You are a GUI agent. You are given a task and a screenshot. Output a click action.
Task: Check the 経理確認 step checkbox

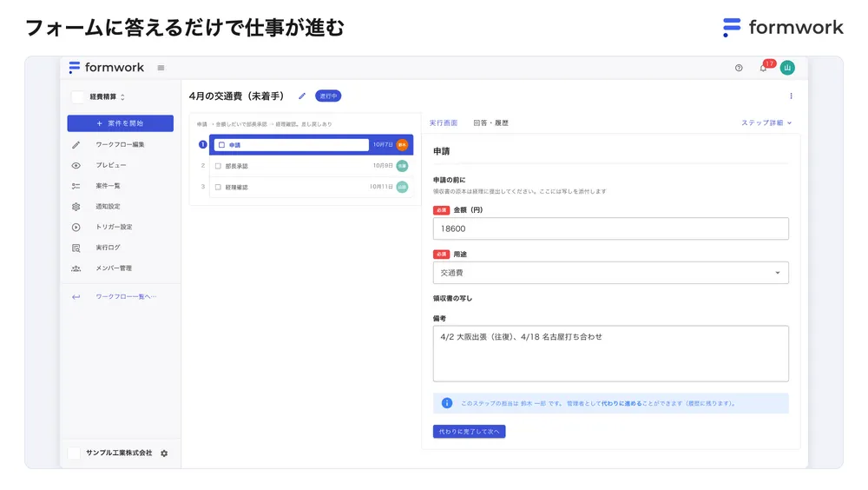[x=218, y=187]
